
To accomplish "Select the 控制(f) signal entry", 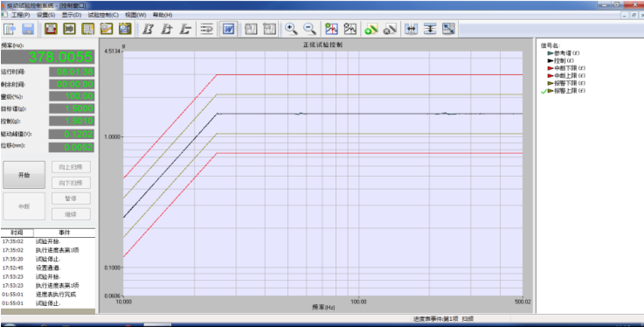I will point(561,61).
